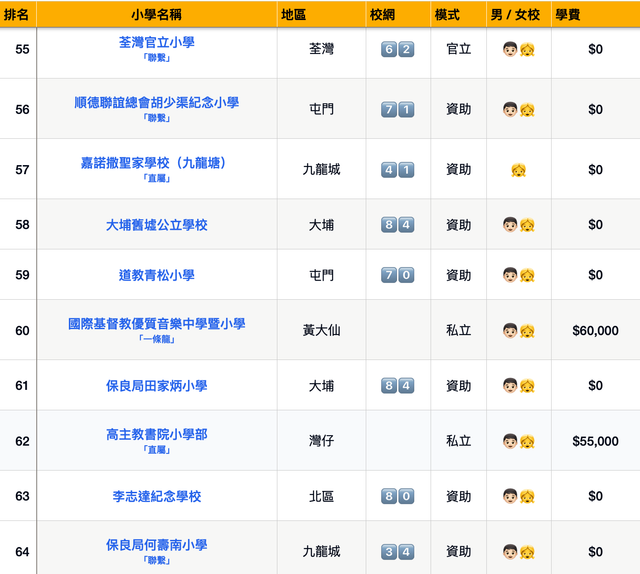Open 道教青松小學 link

157,275
